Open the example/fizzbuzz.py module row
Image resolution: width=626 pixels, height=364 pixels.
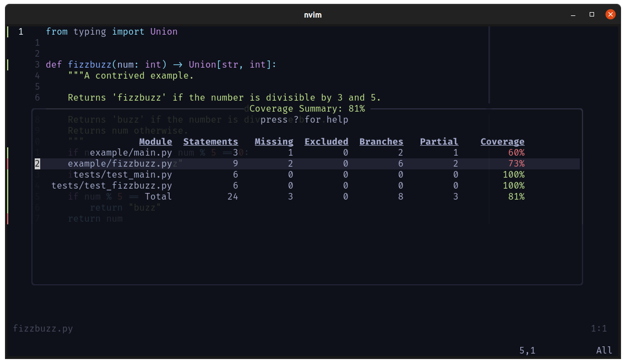[x=307, y=164]
